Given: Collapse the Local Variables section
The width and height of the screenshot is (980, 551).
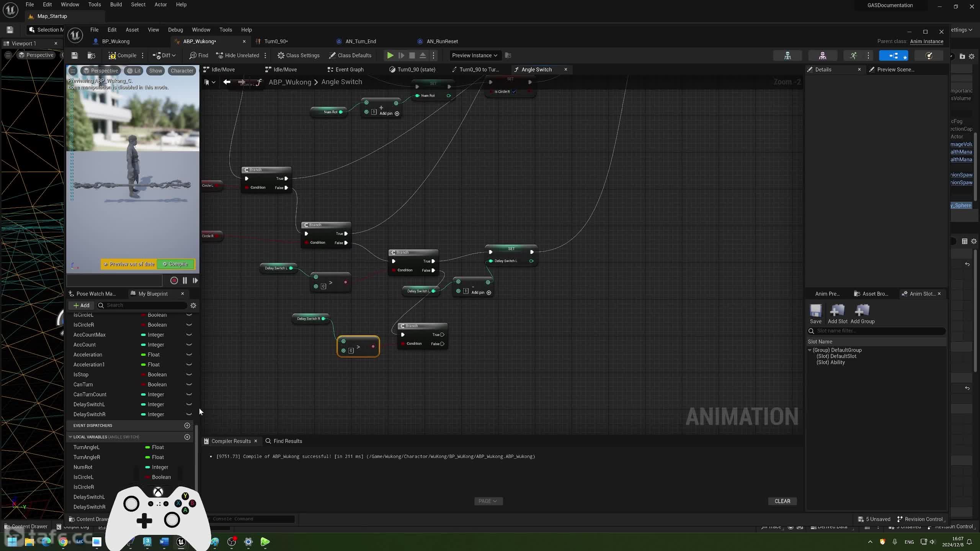Looking at the screenshot, I should pos(70,437).
